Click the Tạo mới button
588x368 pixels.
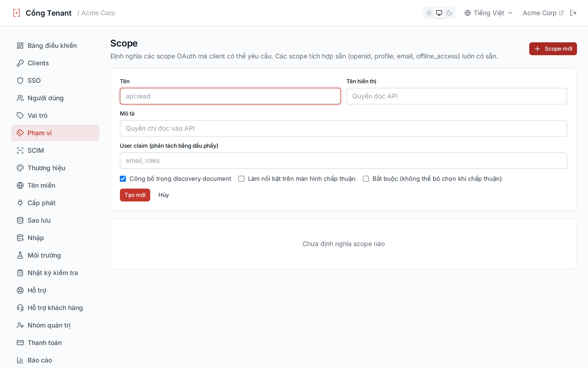[x=135, y=195]
